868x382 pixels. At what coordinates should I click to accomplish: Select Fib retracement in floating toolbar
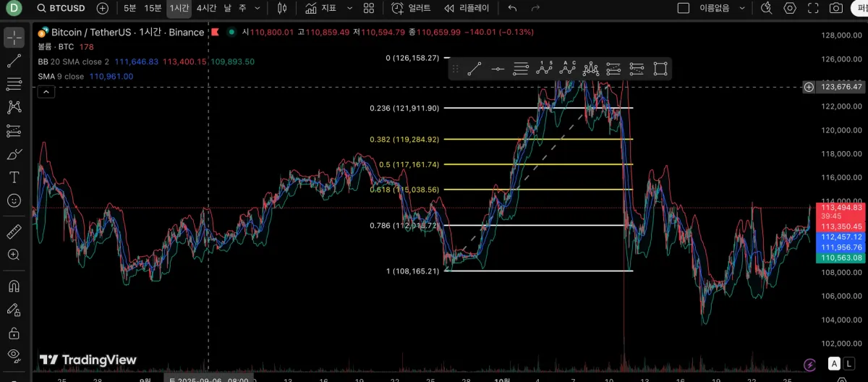point(521,69)
